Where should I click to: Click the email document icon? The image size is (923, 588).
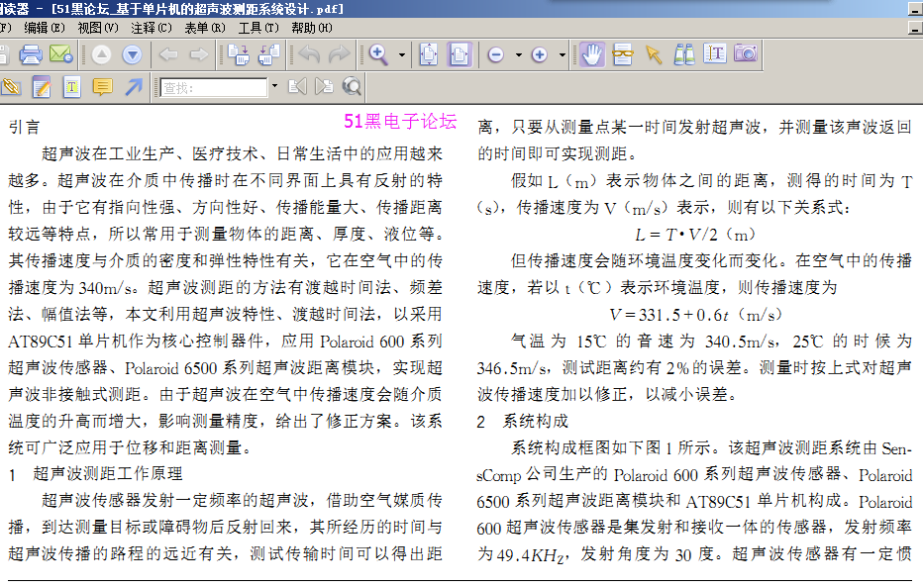(61, 54)
